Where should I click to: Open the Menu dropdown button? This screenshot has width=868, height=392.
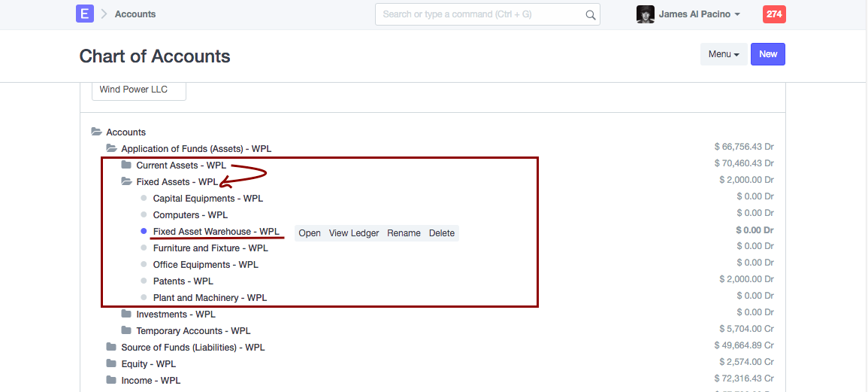[x=724, y=54]
